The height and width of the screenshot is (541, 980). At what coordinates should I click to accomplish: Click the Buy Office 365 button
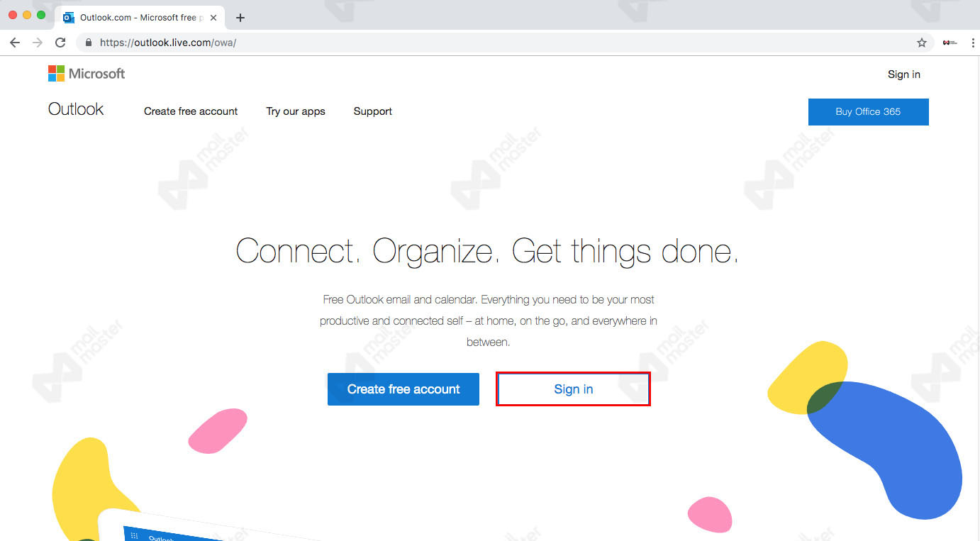click(x=869, y=112)
